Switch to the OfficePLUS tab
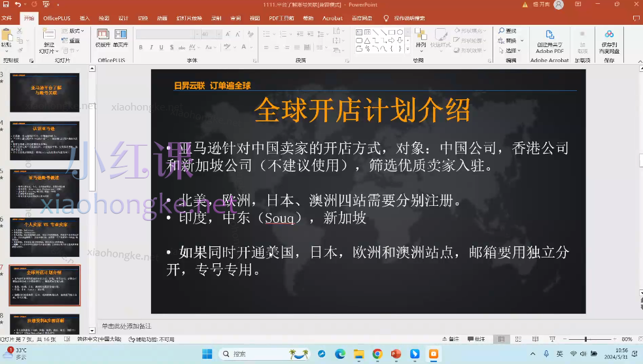 57,18
